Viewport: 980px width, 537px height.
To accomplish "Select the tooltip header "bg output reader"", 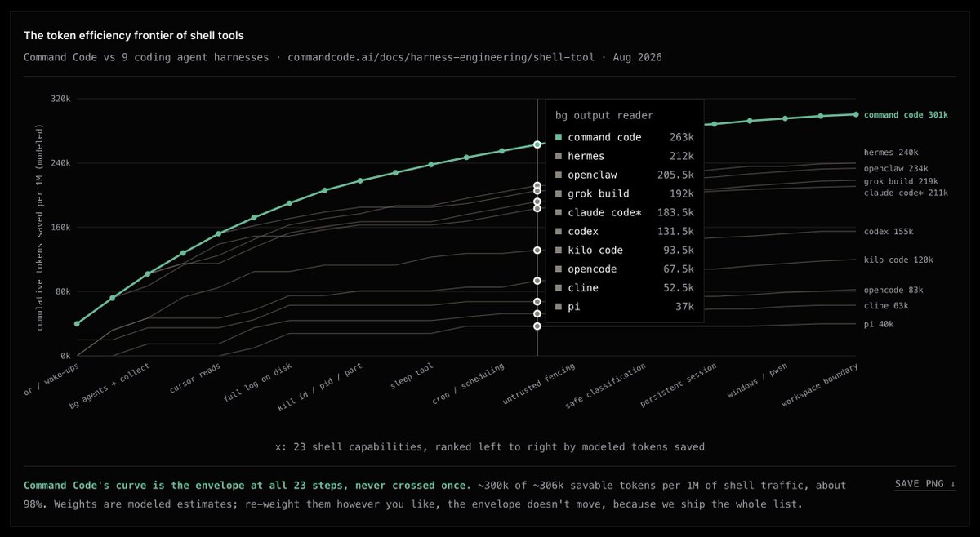I will tap(604, 115).
